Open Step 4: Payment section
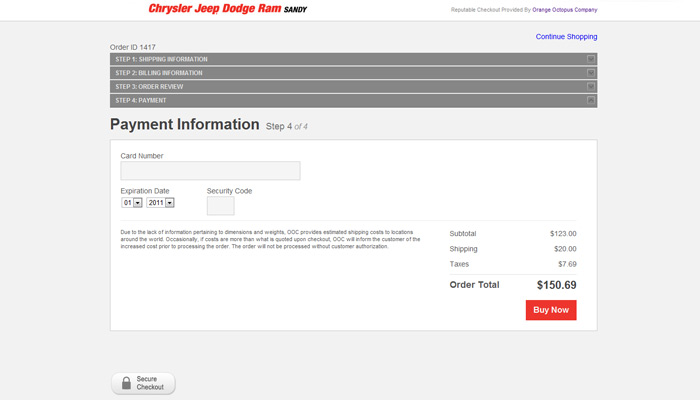700x400 pixels. point(354,100)
